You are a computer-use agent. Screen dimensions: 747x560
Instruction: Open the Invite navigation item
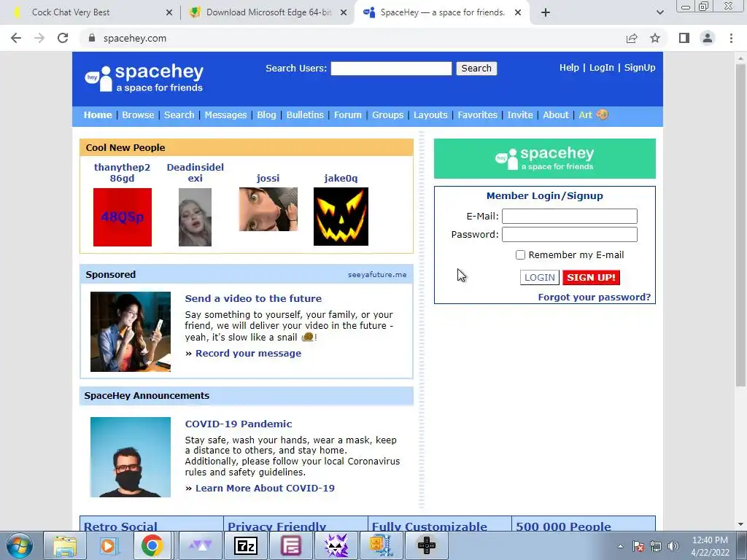(519, 114)
